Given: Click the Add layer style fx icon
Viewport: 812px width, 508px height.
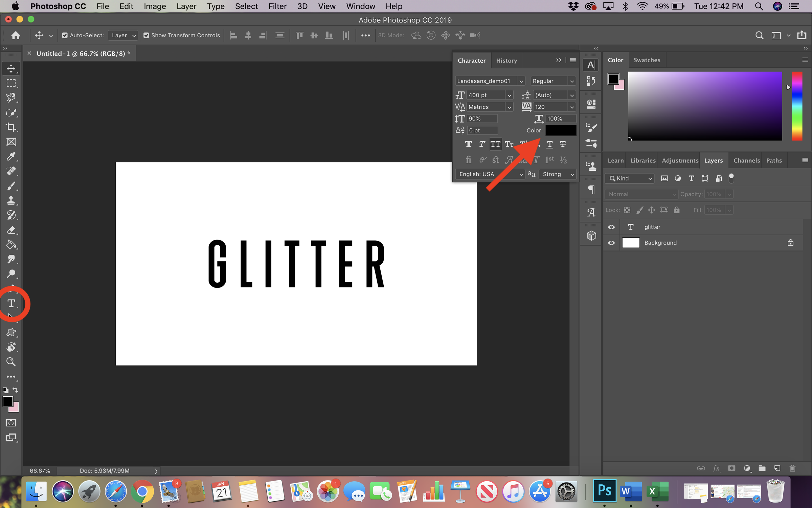Looking at the screenshot, I should (716, 468).
